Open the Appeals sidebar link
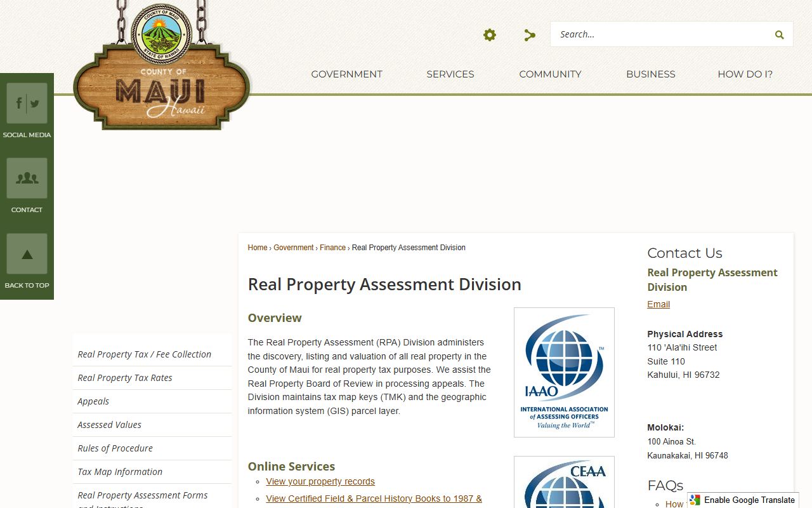 coord(152,401)
